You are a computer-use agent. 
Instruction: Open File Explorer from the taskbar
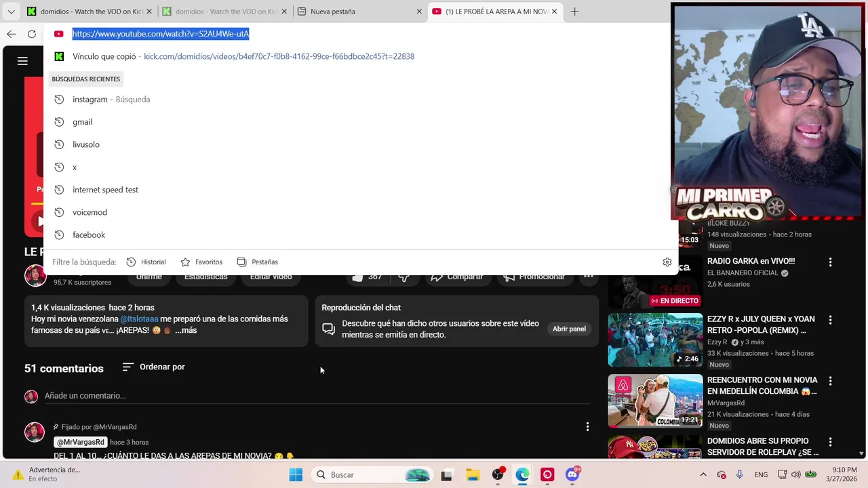pyautogui.click(x=472, y=474)
